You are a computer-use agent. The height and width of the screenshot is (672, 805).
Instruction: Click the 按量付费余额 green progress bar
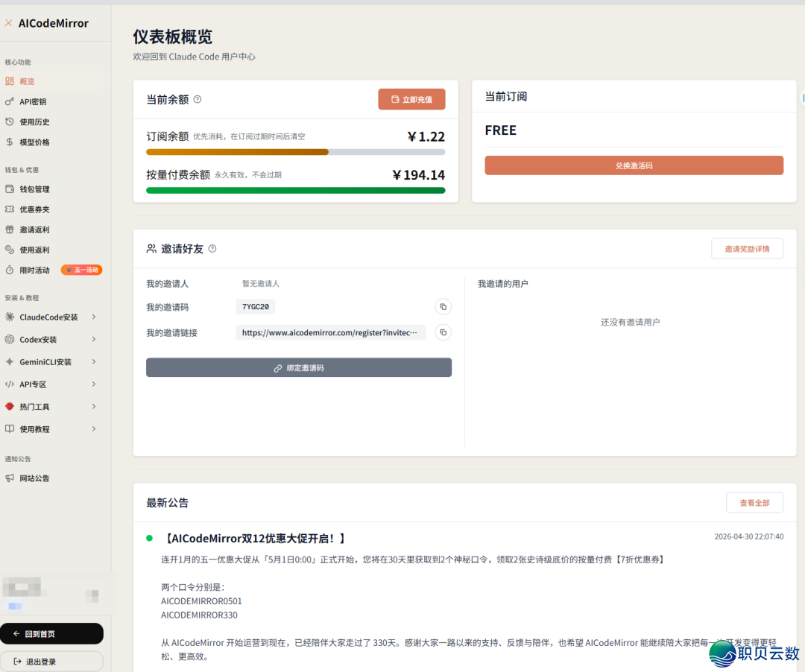point(296,190)
